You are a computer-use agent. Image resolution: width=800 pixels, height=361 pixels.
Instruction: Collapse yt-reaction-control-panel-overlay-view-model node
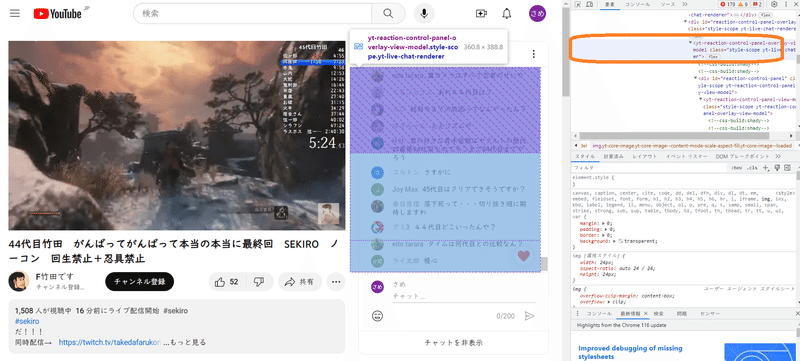click(690, 44)
